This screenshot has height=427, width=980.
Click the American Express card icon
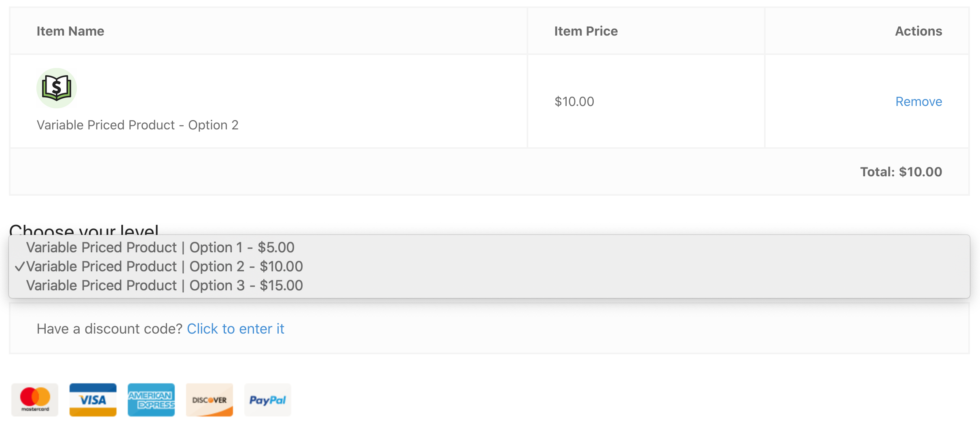coord(151,400)
